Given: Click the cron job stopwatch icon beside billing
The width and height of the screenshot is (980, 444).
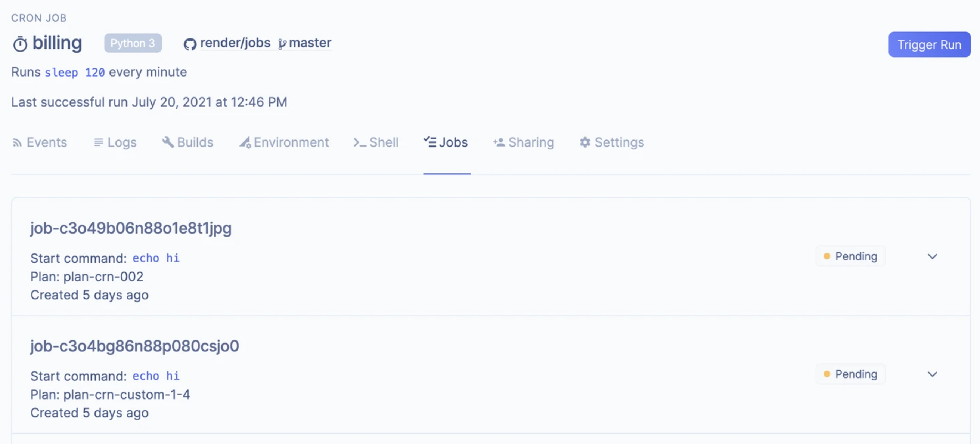Looking at the screenshot, I should 20,44.
